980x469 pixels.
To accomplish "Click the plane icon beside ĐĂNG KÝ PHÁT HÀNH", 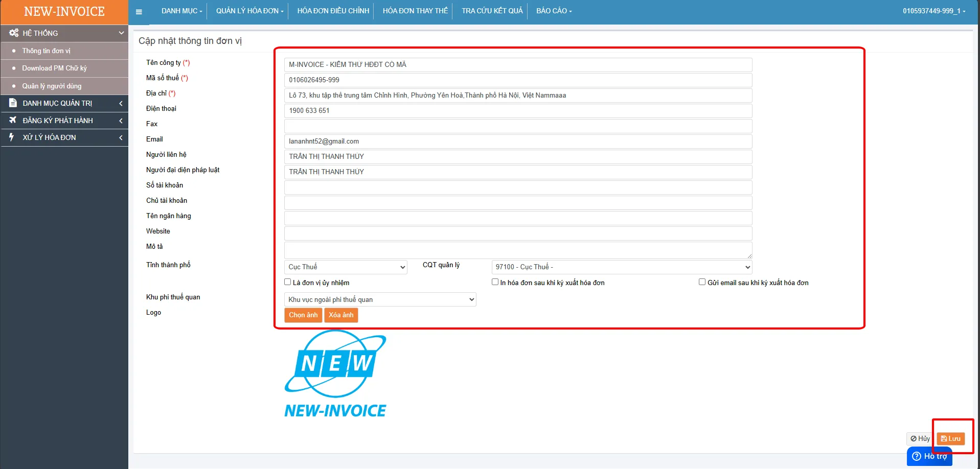I will [x=13, y=120].
